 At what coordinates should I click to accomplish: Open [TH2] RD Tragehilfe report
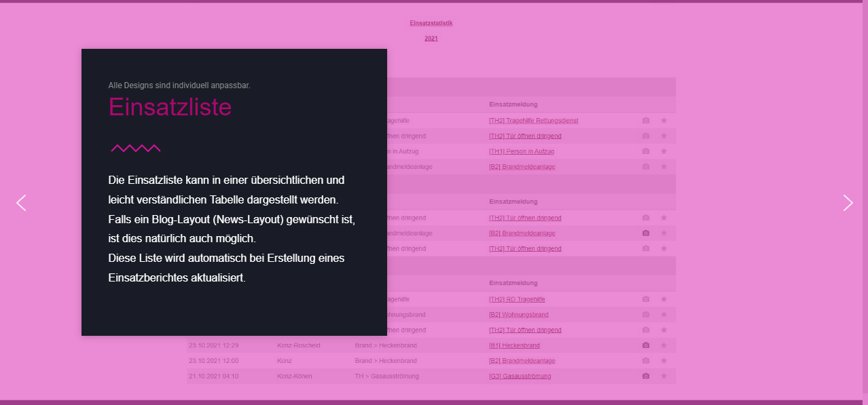pos(517,299)
